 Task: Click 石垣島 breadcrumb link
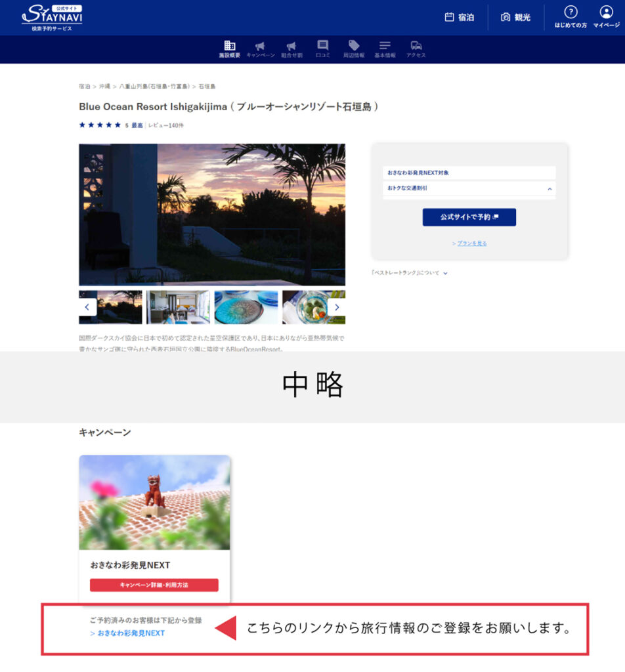(x=207, y=87)
